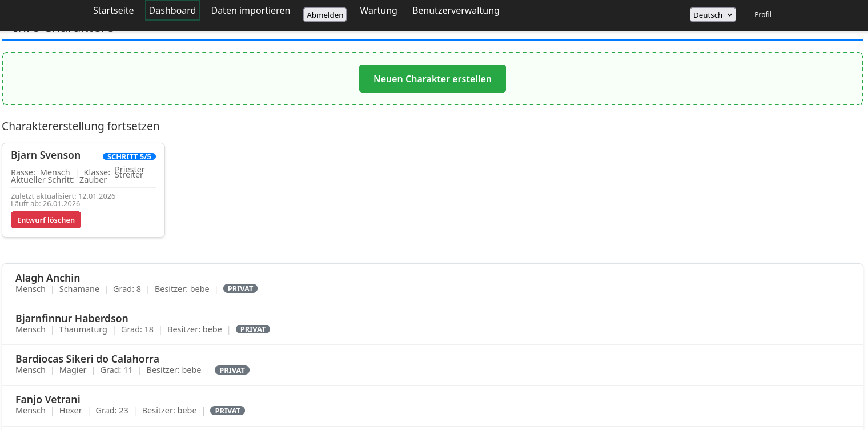Click PRIVAT badge on Bardiocas Sikeri row
Screen dimensions: 868x430
coord(232,370)
